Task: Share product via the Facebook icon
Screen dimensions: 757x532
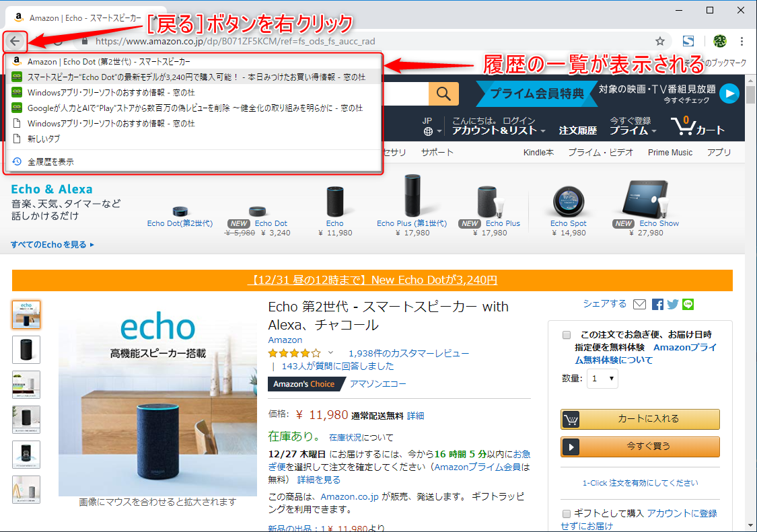Action: click(x=657, y=304)
